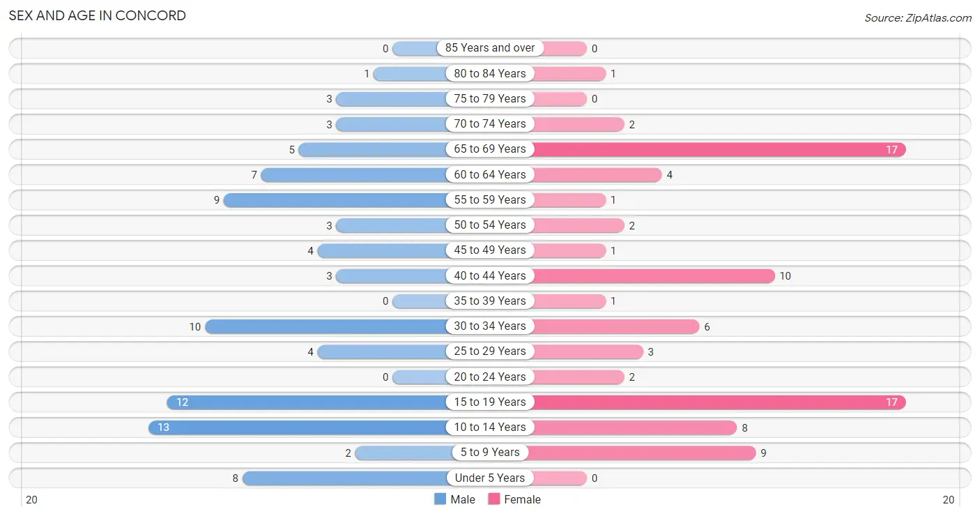Click the 30 to 34 Years male bar
Viewport: 980px width, 516px height.
[x=326, y=326]
